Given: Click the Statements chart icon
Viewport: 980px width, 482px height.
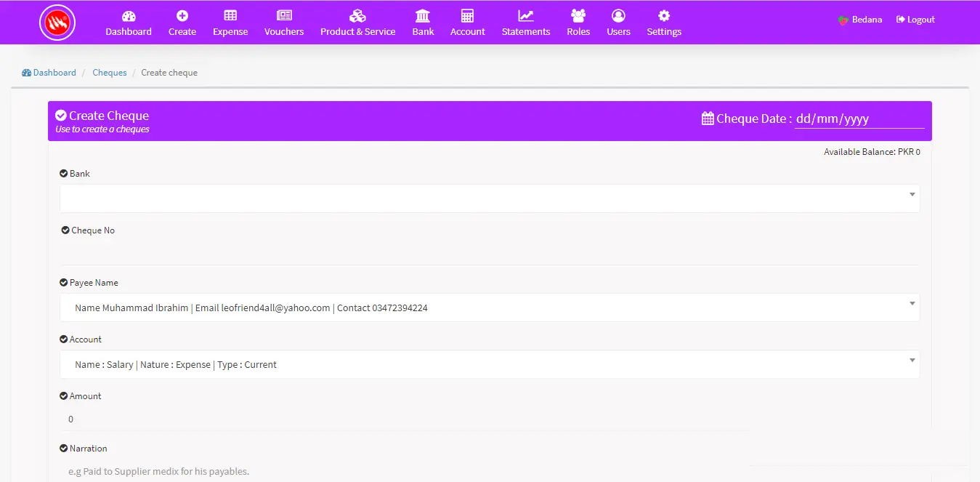Looking at the screenshot, I should pos(526,15).
